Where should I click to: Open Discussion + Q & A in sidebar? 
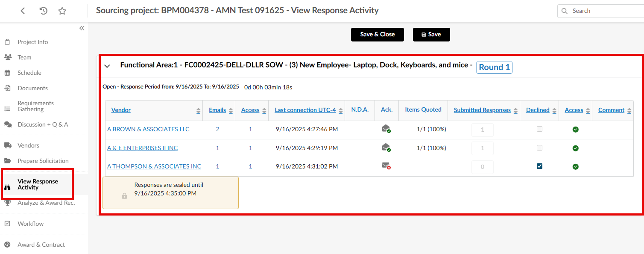tap(43, 124)
